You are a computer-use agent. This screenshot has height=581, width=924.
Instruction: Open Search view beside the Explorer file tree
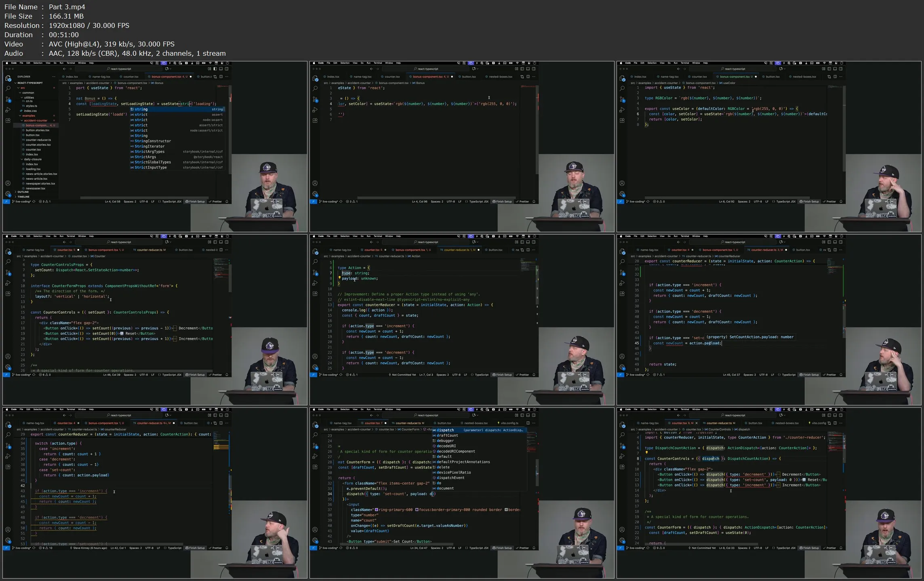click(8, 88)
